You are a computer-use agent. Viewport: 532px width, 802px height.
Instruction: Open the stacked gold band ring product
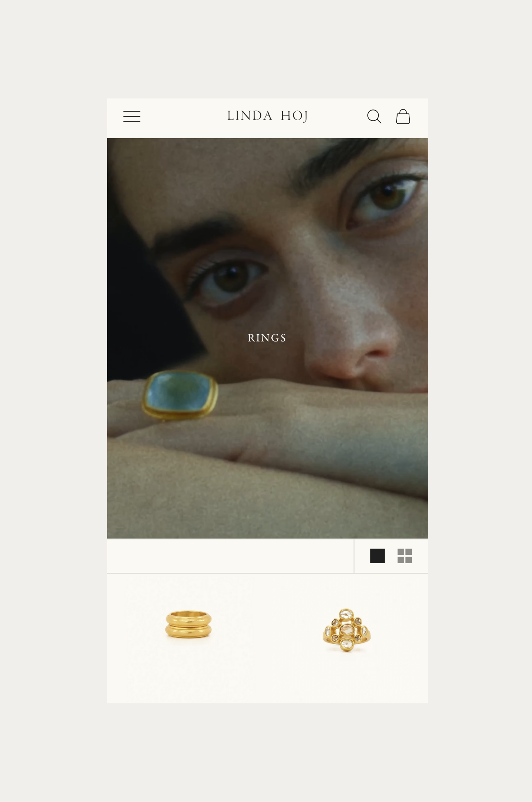pyautogui.click(x=189, y=624)
